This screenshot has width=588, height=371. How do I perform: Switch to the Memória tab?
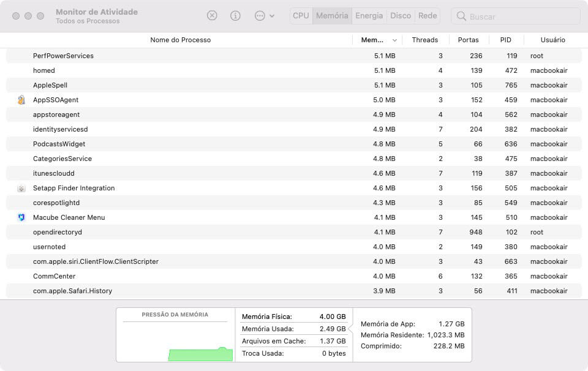coord(332,16)
